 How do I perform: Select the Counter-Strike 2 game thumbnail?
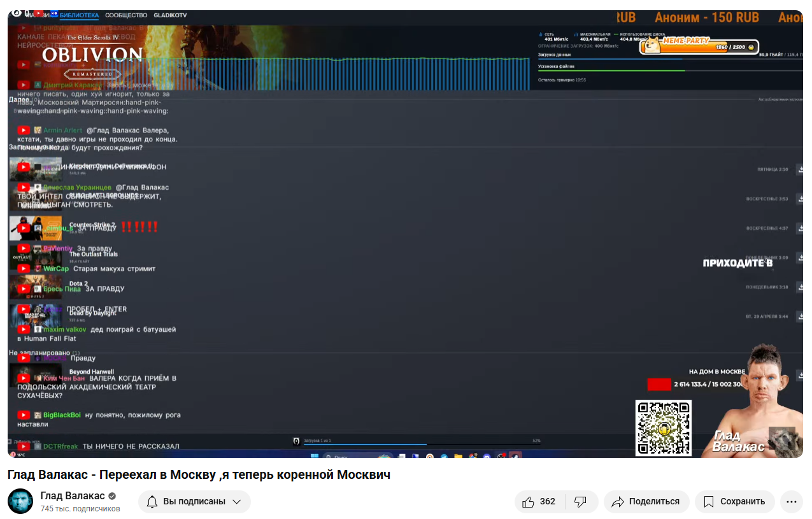tap(36, 228)
